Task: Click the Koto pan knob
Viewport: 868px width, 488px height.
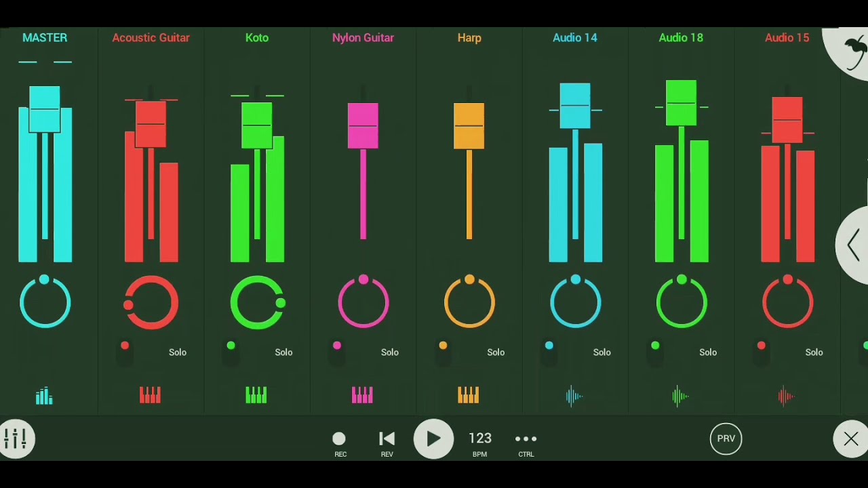Action: (257, 302)
